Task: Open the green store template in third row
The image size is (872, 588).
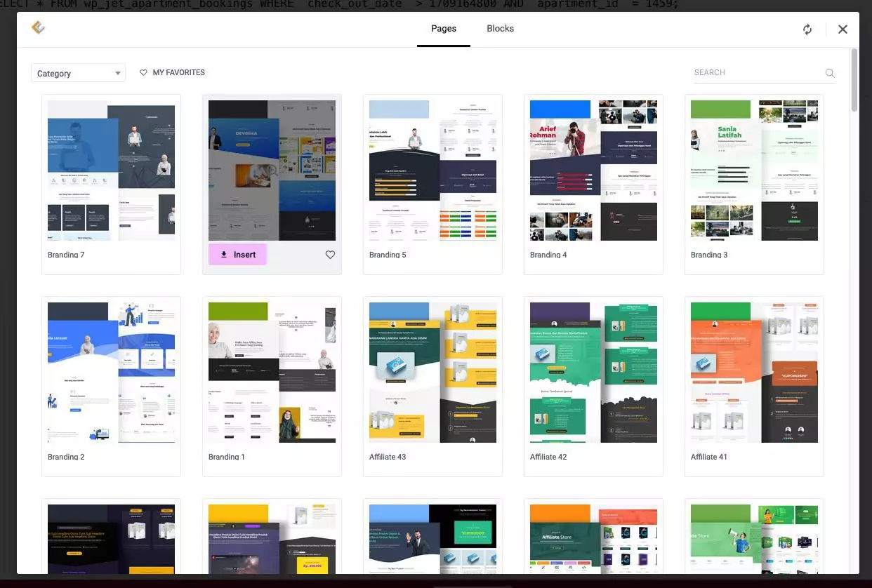Action: 754,539
